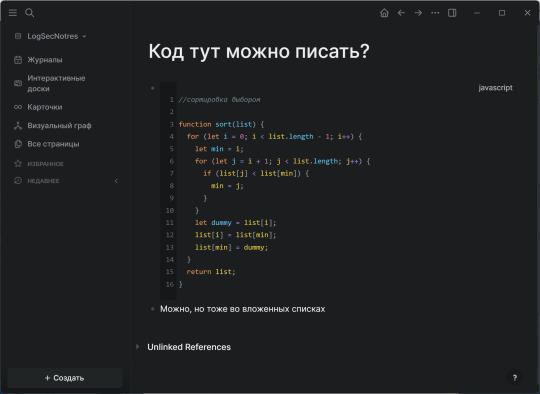540x394 pixels.
Task: Minimize the Logseq window
Action: pyautogui.click(x=477, y=13)
